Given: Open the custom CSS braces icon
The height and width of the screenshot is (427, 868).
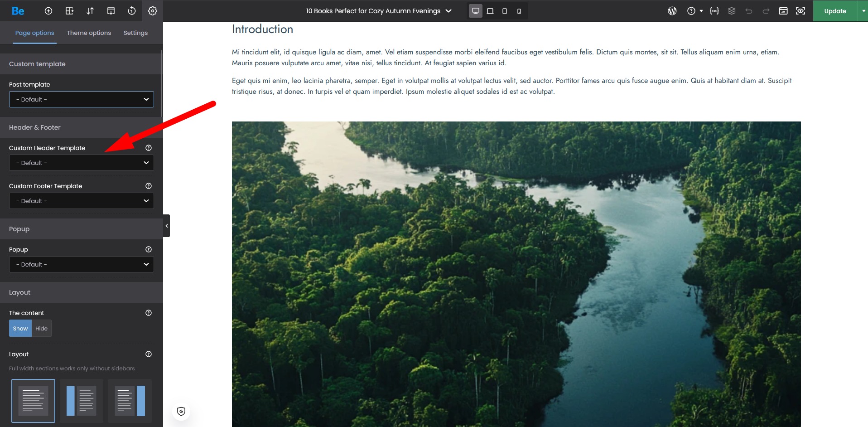Looking at the screenshot, I should pyautogui.click(x=714, y=11).
